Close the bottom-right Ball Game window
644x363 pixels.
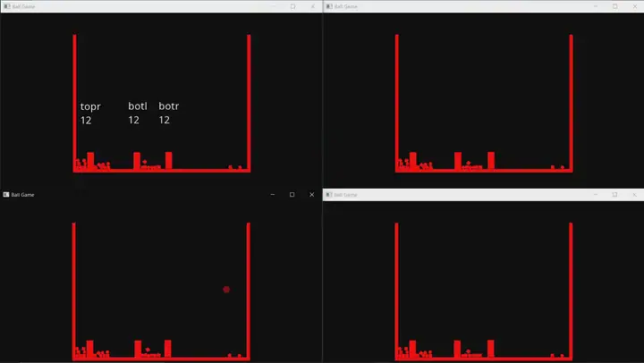pyautogui.click(x=635, y=195)
